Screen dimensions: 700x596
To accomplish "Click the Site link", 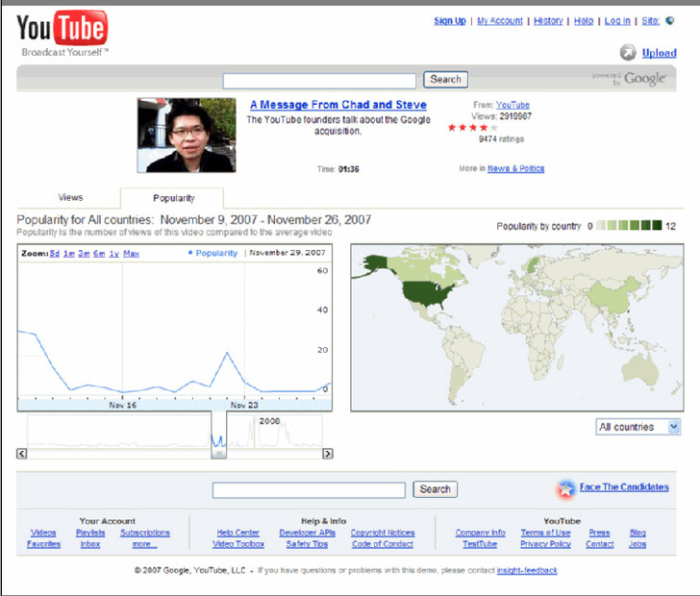I will pyautogui.click(x=650, y=20).
